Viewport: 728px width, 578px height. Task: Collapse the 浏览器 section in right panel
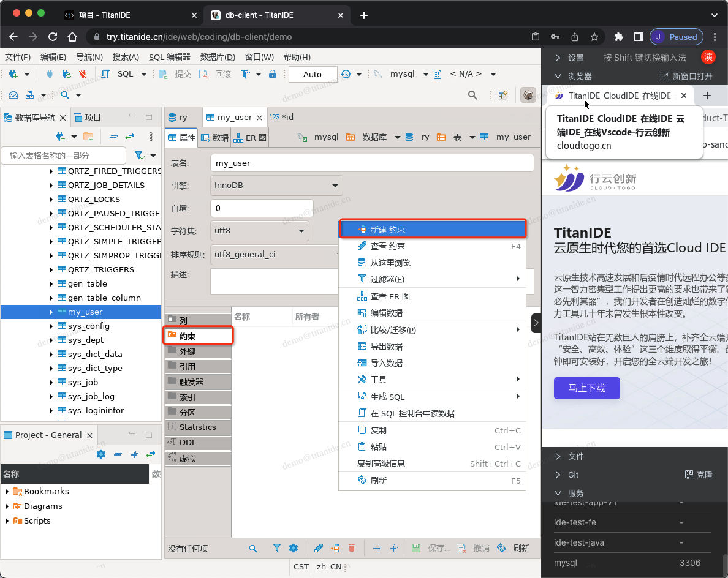click(x=558, y=77)
